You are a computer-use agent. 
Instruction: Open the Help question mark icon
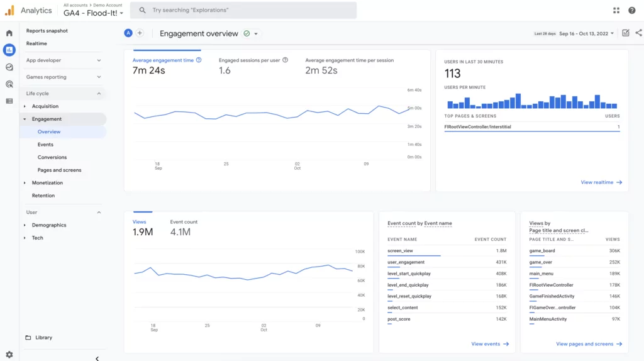click(631, 10)
